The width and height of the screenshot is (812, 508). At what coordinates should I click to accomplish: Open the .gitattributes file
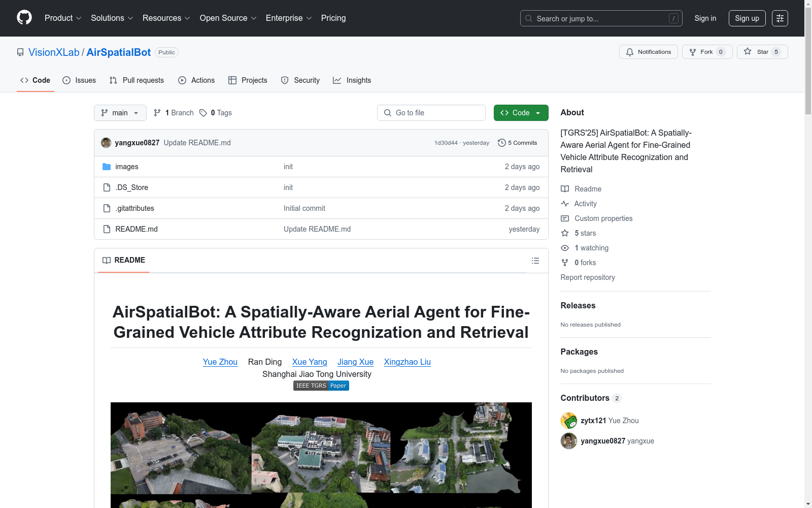coord(134,208)
